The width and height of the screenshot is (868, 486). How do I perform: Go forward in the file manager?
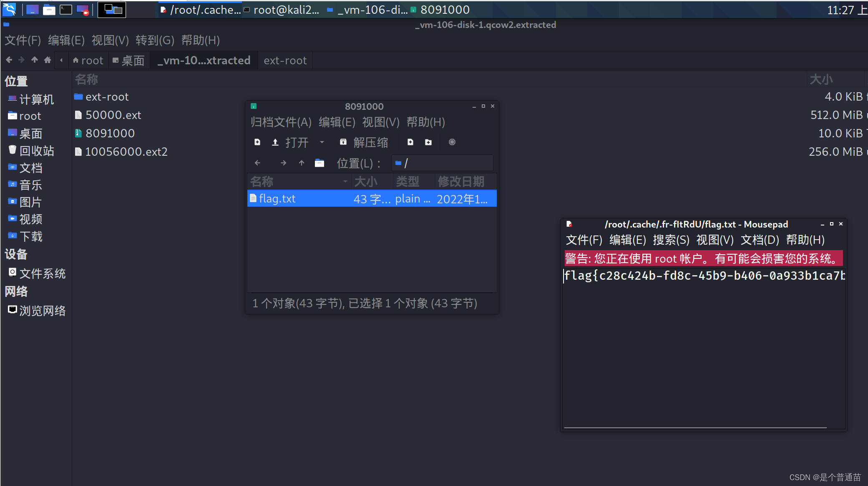tap(22, 60)
